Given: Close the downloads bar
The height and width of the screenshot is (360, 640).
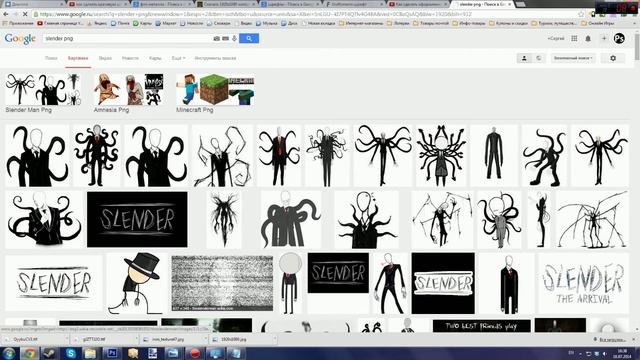Looking at the screenshot, I should coord(633,340).
